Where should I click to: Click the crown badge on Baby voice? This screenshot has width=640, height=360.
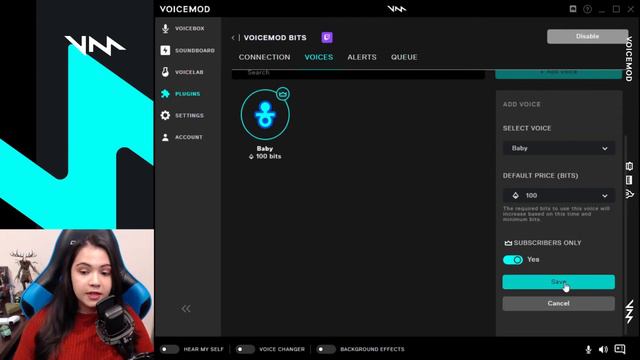[283, 94]
